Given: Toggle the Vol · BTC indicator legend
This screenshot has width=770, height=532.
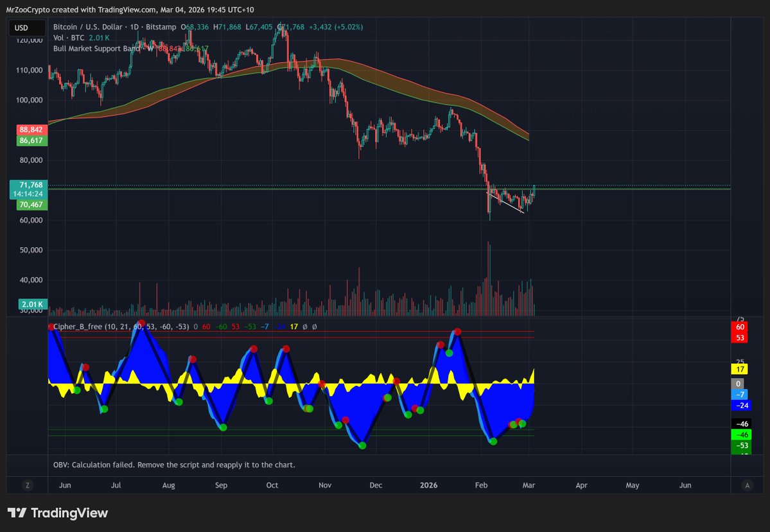Looking at the screenshot, I should click(69, 37).
